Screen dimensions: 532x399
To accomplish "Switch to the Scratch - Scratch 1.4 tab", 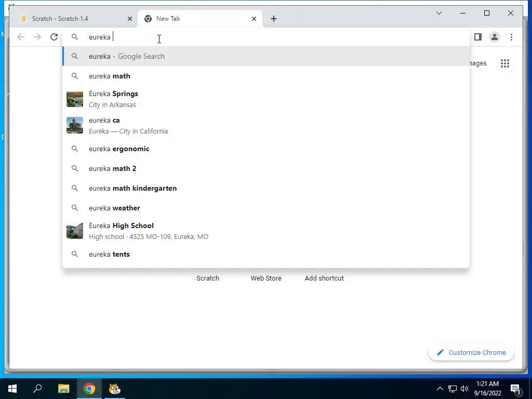I will 73,19.
